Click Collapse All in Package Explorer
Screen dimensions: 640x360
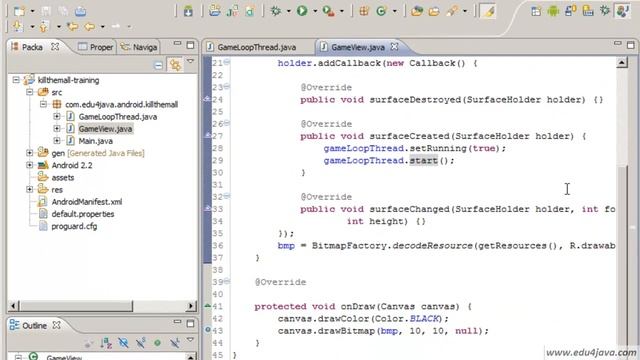[158, 65]
